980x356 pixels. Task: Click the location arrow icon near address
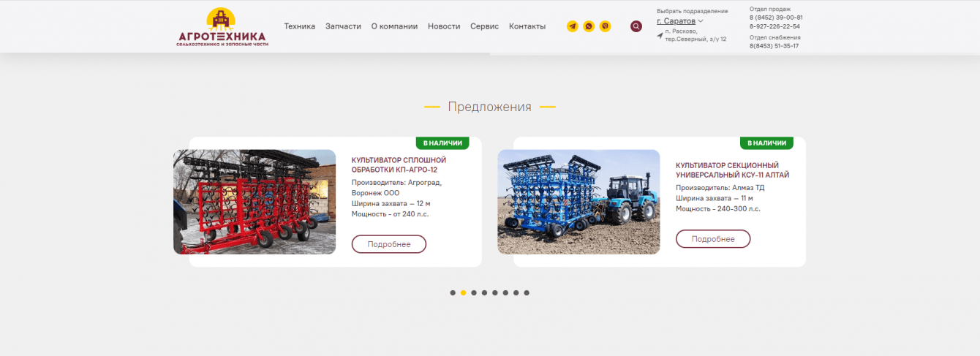[660, 34]
